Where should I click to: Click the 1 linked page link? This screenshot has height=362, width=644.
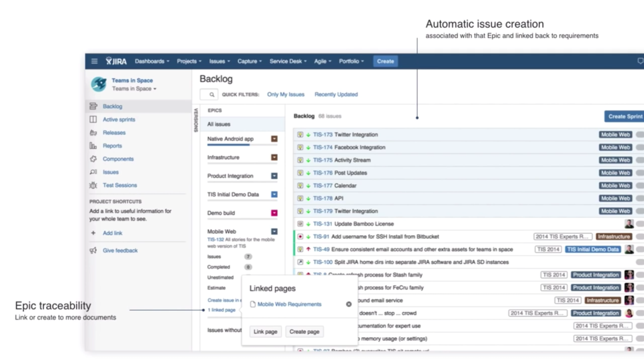pyautogui.click(x=221, y=310)
